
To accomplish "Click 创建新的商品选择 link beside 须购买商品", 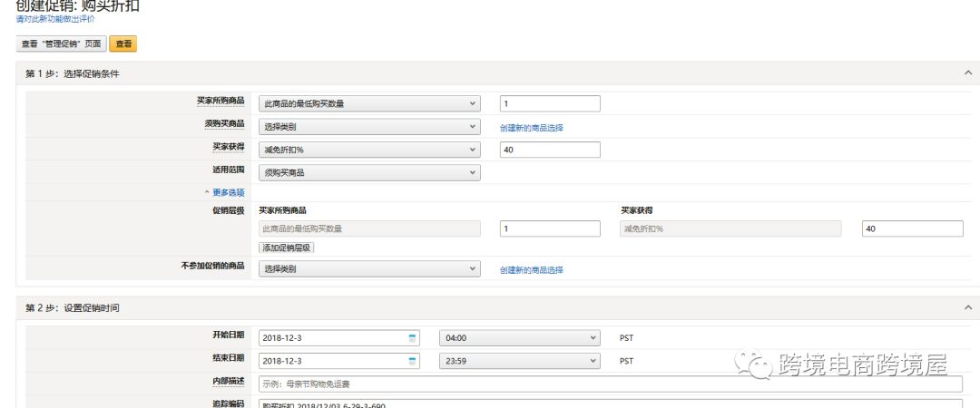I will click(532, 128).
